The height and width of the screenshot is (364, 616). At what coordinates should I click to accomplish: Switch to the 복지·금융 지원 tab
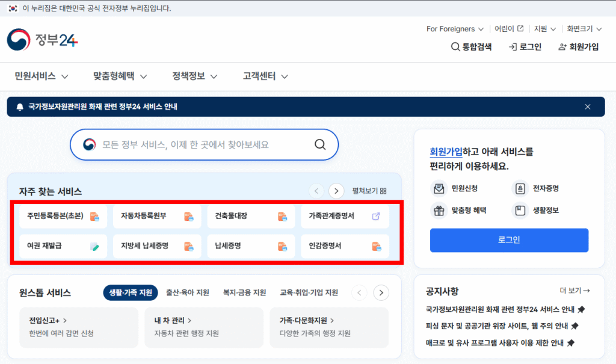point(244,293)
